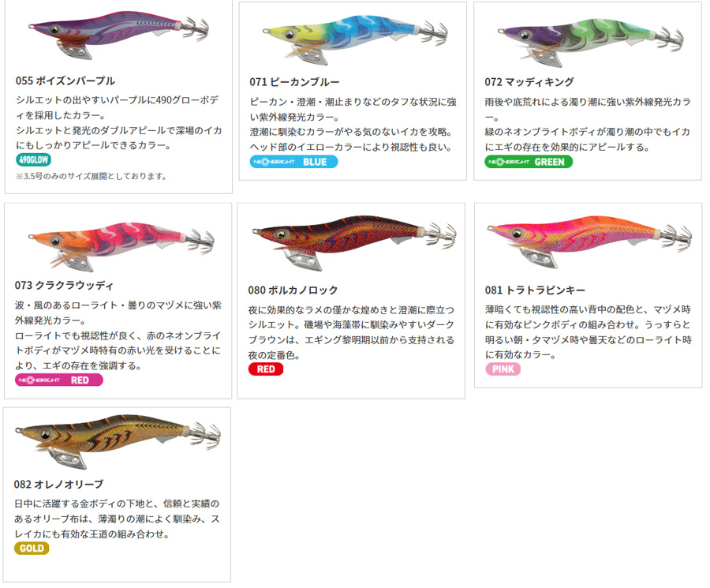The height and width of the screenshot is (588, 710).
Task: Click the Neonbright RED magenta badge
Action: tap(59, 380)
